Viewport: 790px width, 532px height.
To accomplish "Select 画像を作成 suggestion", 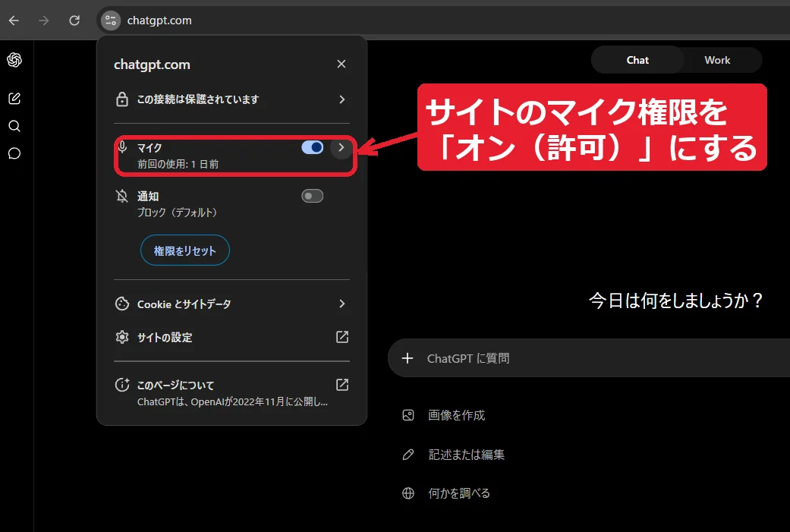I will click(456, 415).
